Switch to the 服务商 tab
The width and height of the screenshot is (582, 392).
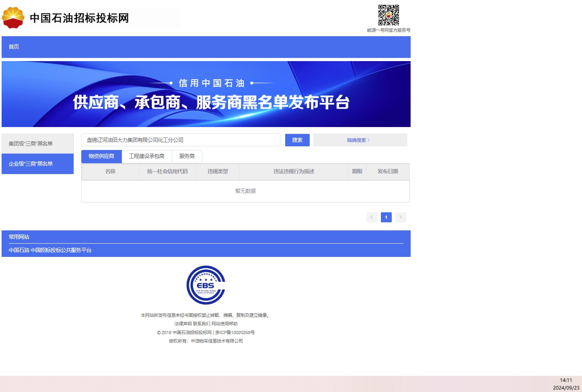coord(187,156)
